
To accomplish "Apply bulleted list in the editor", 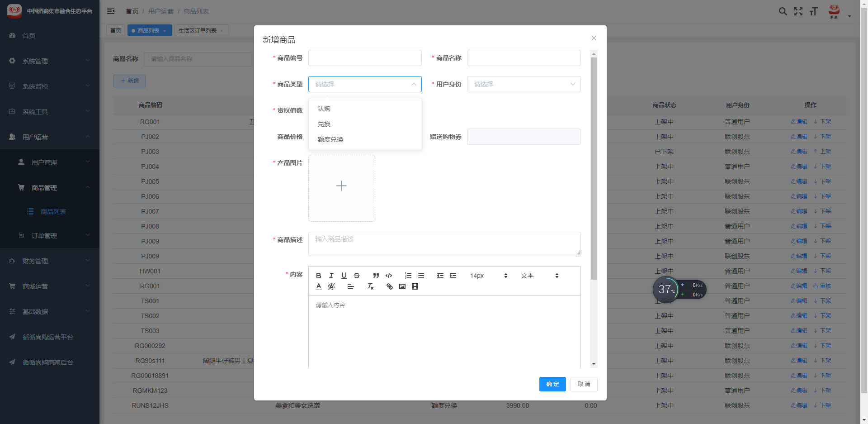I will tap(420, 276).
